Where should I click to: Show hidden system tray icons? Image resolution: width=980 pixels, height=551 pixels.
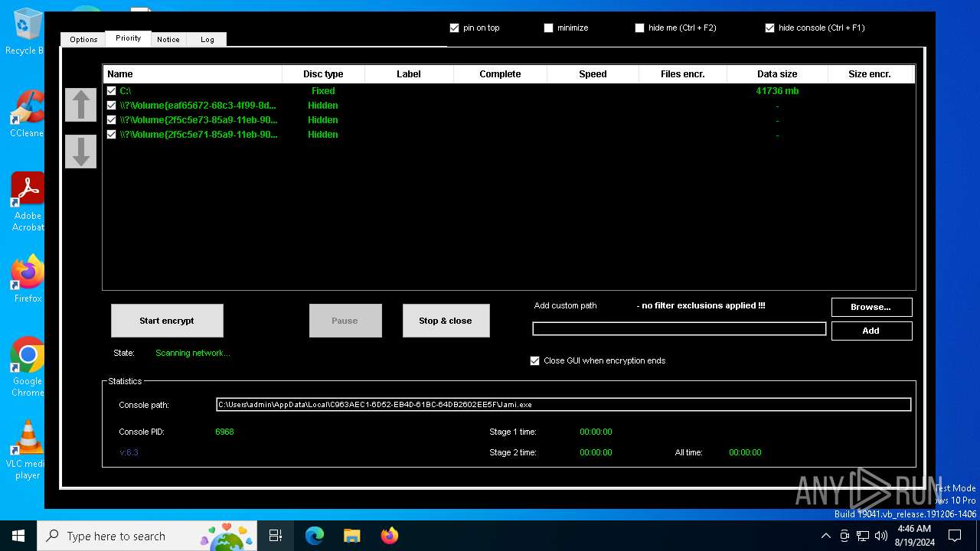pos(825,536)
